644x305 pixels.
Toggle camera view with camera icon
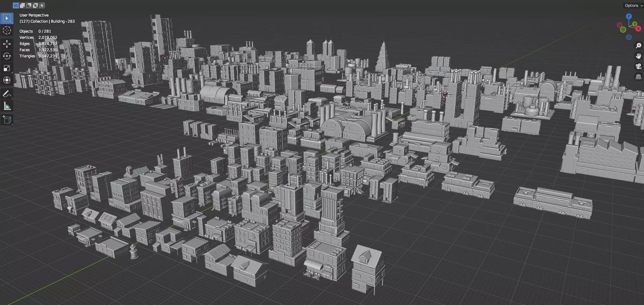(639, 67)
